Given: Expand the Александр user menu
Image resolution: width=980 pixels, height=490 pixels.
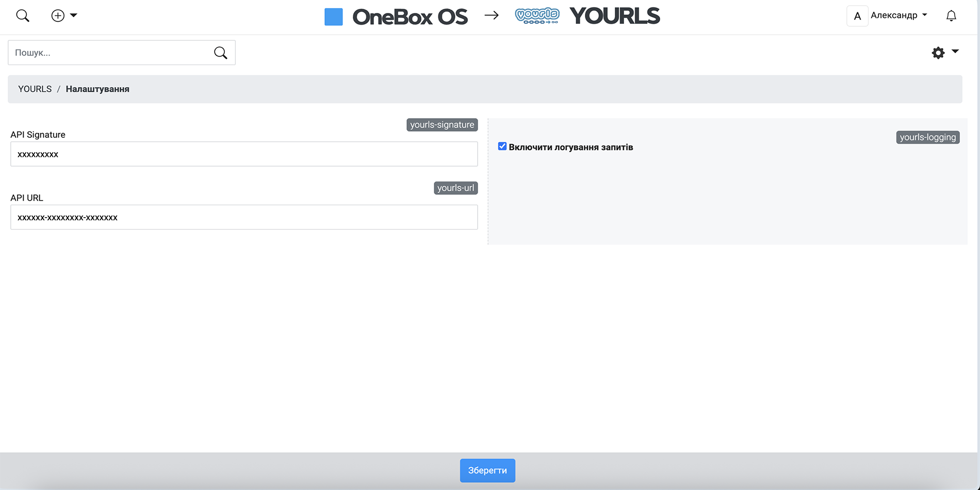Looking at the screenshot, I should [899, 15].
